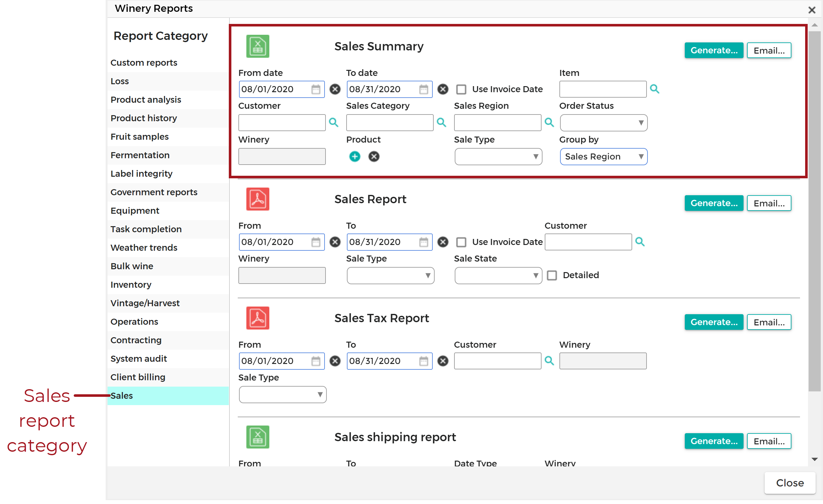Screen dimensions: 823x504
Task: Clear the Sales Report From date
Action: [335, 242]
